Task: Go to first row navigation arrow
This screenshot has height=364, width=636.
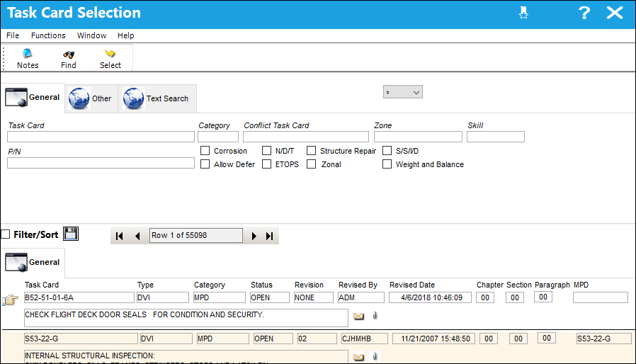Action: 119,236
